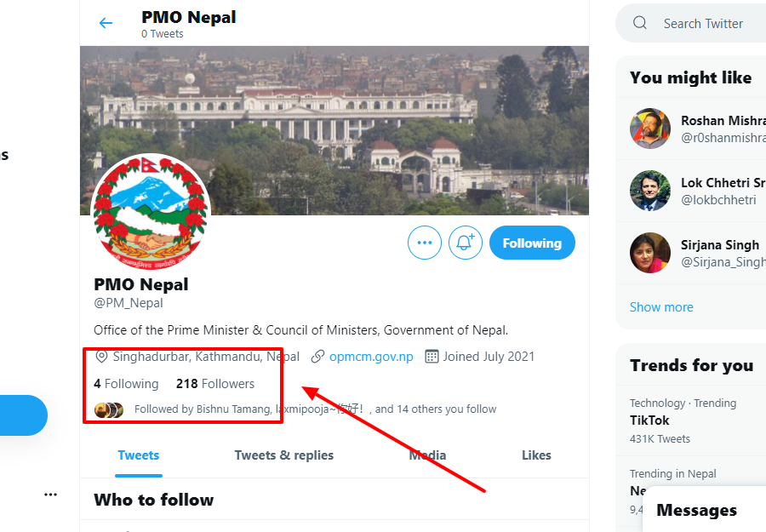Screen dimensions: 766x532
Task: Click the back arrow icon
Action: click(106, 23)
